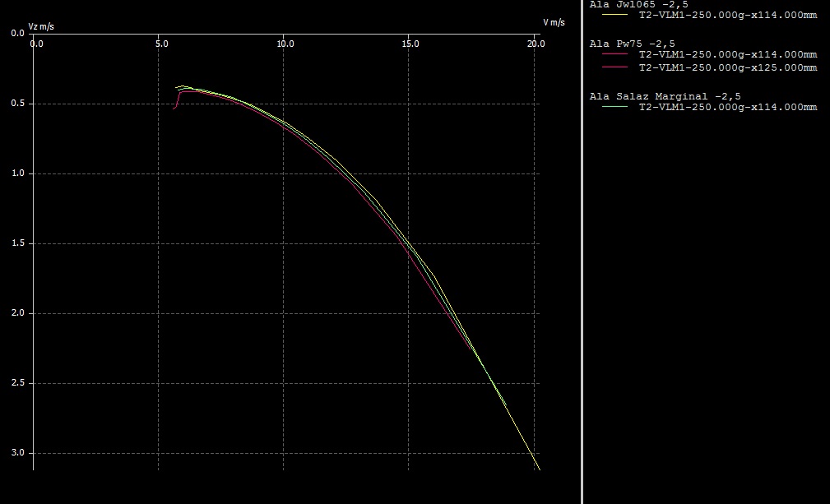The height and width of the screenshot is (504, 830).
Task: Click the first red line sample under Ala Pw75
Action: pyautogui.click(x=614, y=54)
